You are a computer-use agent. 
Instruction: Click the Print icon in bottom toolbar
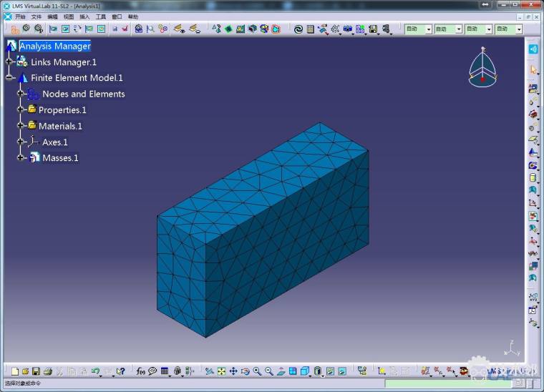coord(48,371)
